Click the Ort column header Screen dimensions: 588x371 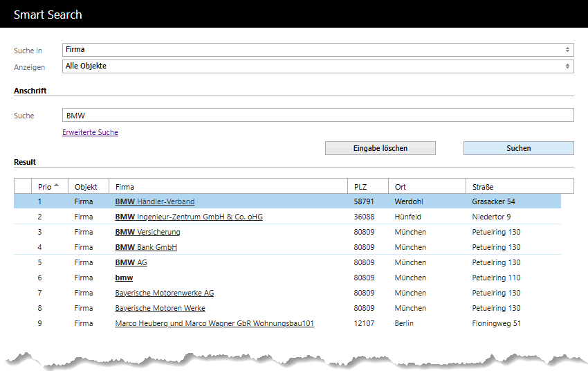tap(427, 186)
